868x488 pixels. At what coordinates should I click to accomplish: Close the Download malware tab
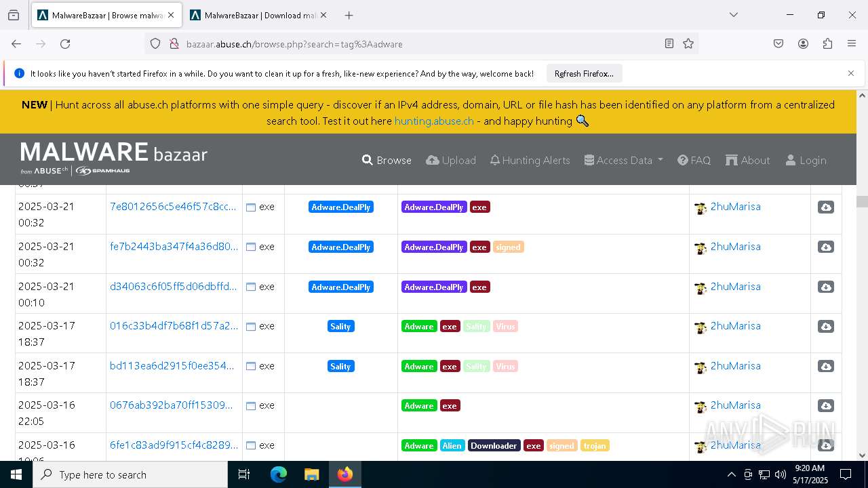tap(323, 15)
